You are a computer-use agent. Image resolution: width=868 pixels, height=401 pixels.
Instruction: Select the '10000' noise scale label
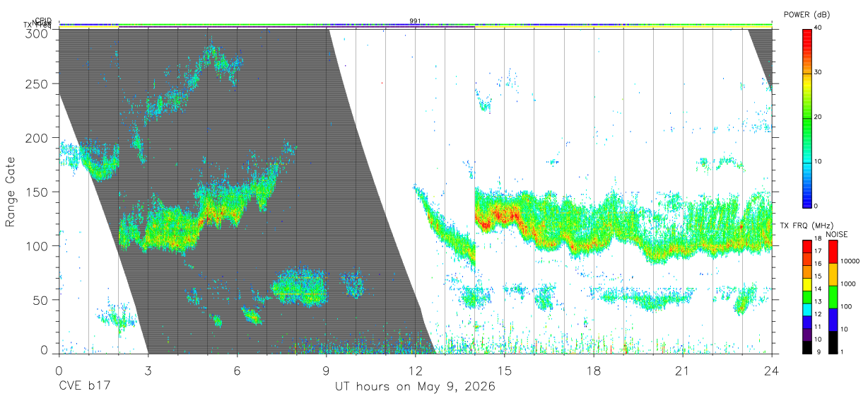(x=851, y=261)
